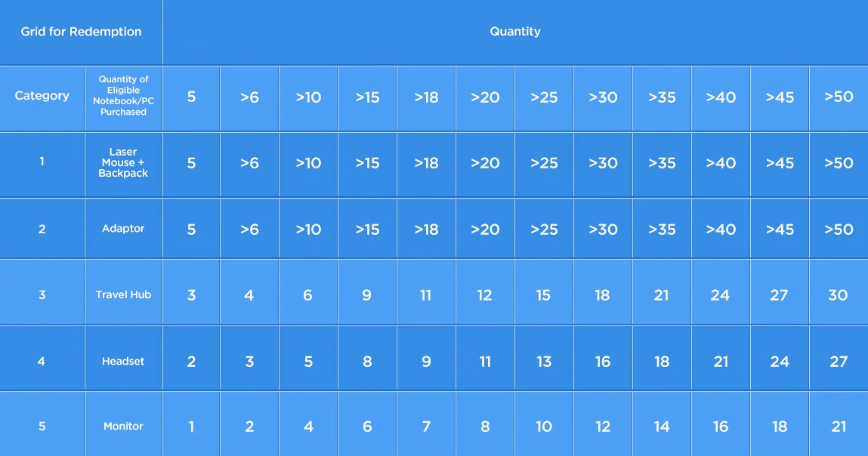Select >18 in the Adaptor row
868x456 pixels.
[x=426, y=228]
